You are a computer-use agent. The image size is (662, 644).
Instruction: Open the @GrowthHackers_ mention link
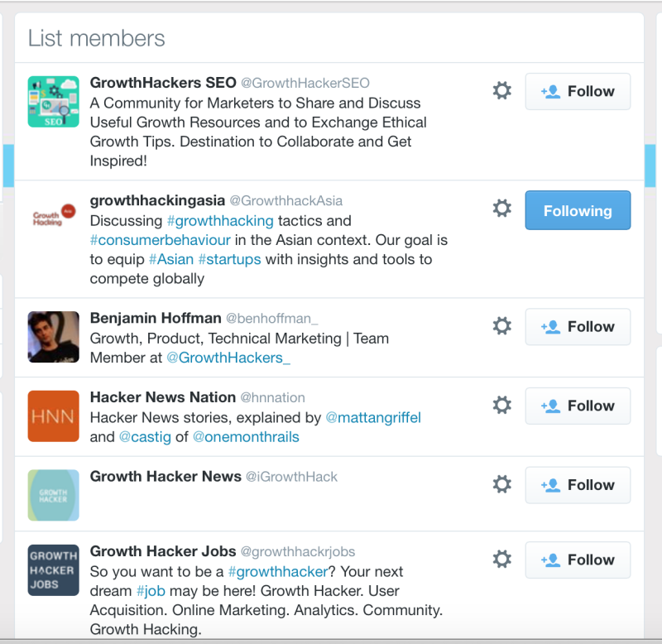[228, 358]
